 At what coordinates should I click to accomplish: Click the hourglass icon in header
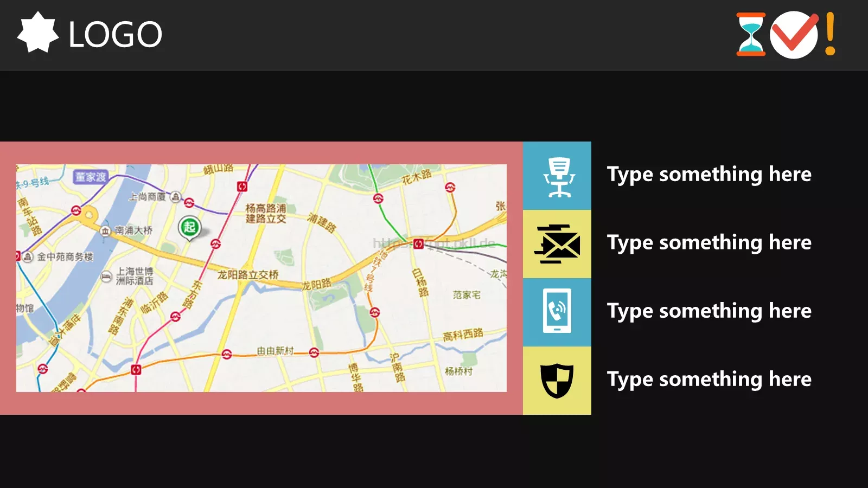click(751, 34)
